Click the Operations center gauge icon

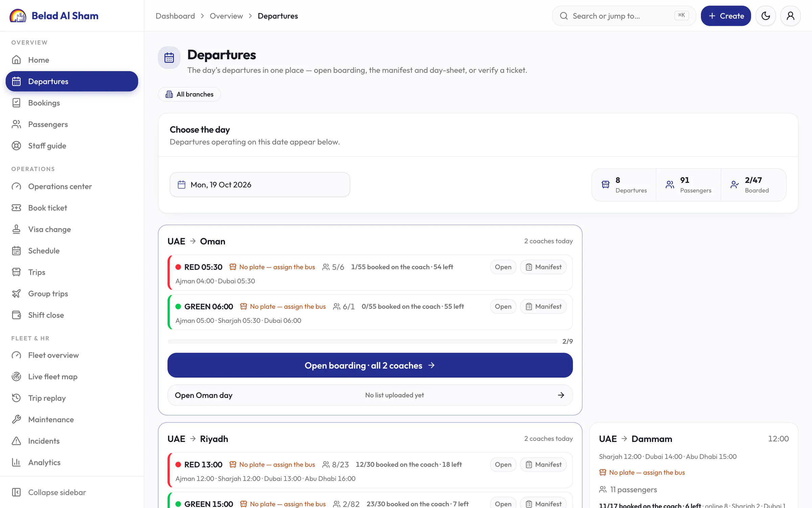[x=16, y=186]
